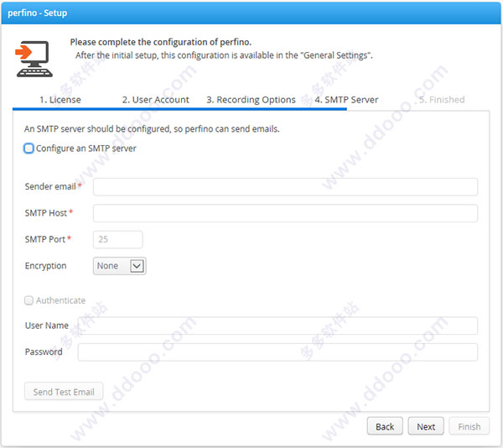This screenshot has height=448, width=503.
Task: Select the 4. SMTP Server tab
Action: 346,100
